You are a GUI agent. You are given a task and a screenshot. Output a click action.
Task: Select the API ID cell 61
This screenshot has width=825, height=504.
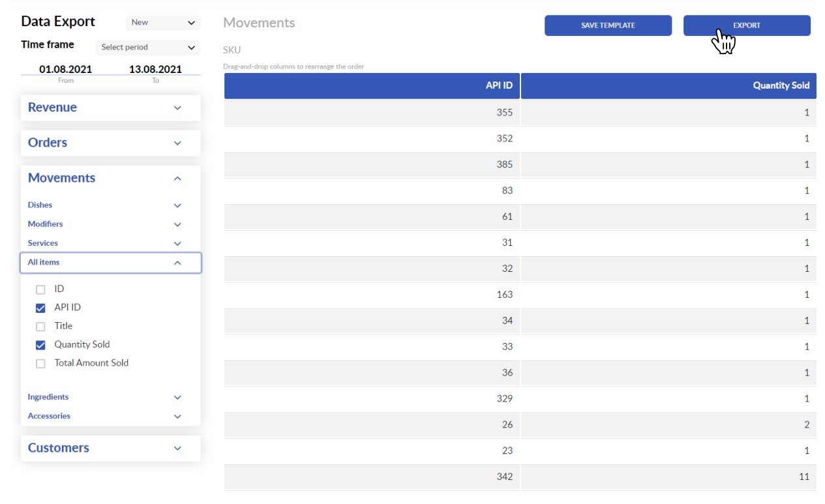(372, 216)
